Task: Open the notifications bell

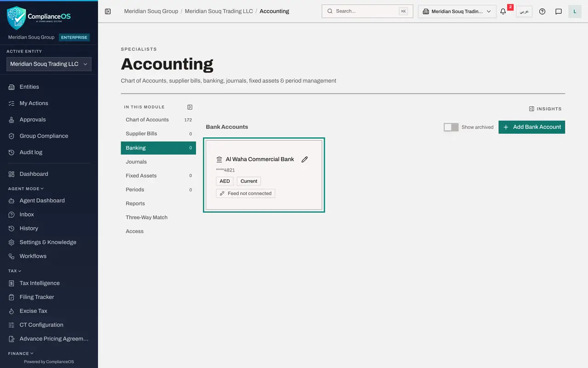Action: [x=503, y=11]
